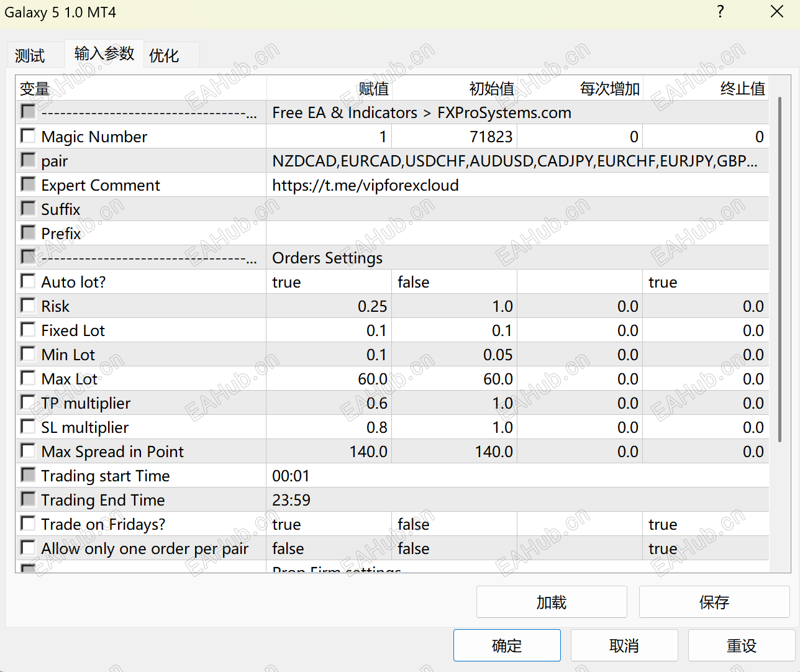Image resolution: width=800 pixels, height=672 pixels.
Task: Select the Trading End Time value 23:59
Action: [x=518, y=500]
